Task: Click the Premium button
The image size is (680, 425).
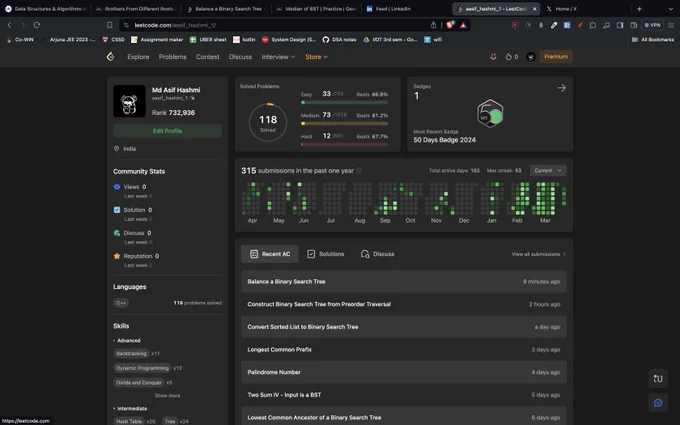Action: click(556, 57)
